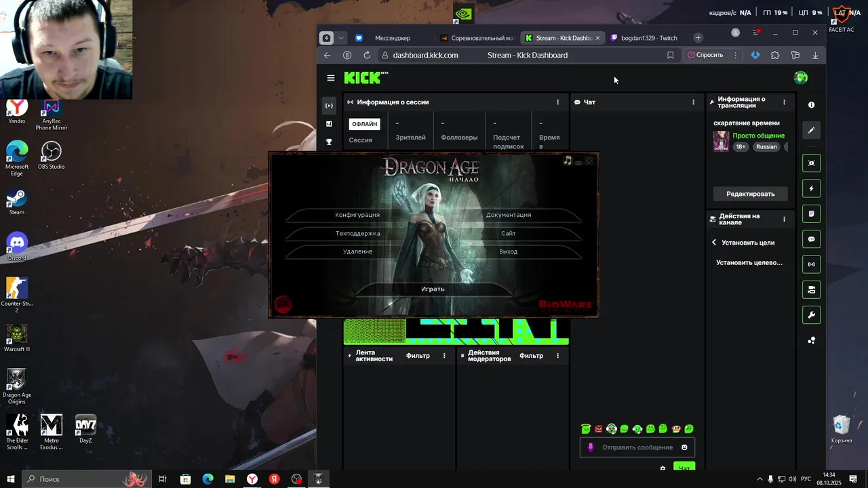Click the three-dots icon at right rail bottom
This screenshot has height=488, width=868.
(x=812, y=340)
